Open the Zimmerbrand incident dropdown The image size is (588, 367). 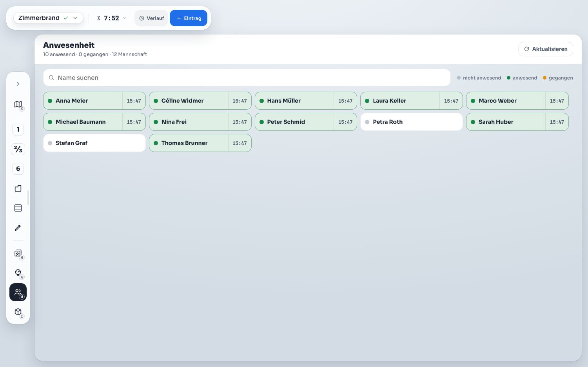click(x=48, y=18)
